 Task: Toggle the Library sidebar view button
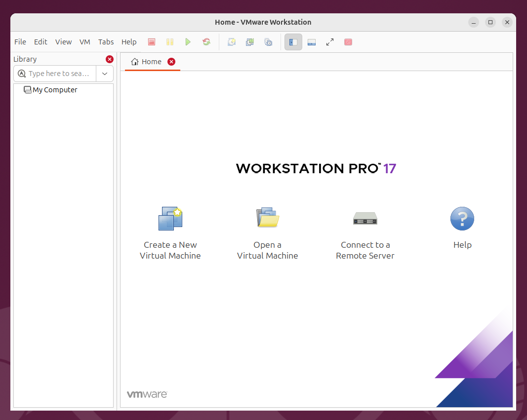(293, 42)
